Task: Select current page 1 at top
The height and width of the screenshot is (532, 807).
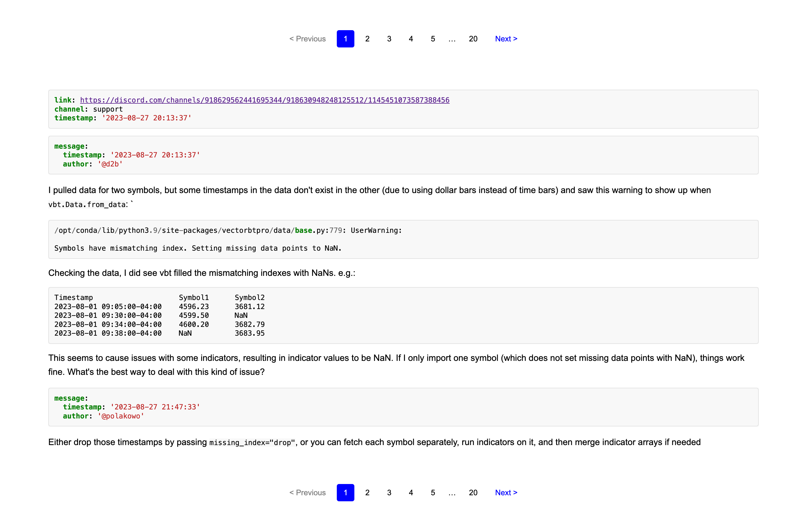Action: [345, 39]
